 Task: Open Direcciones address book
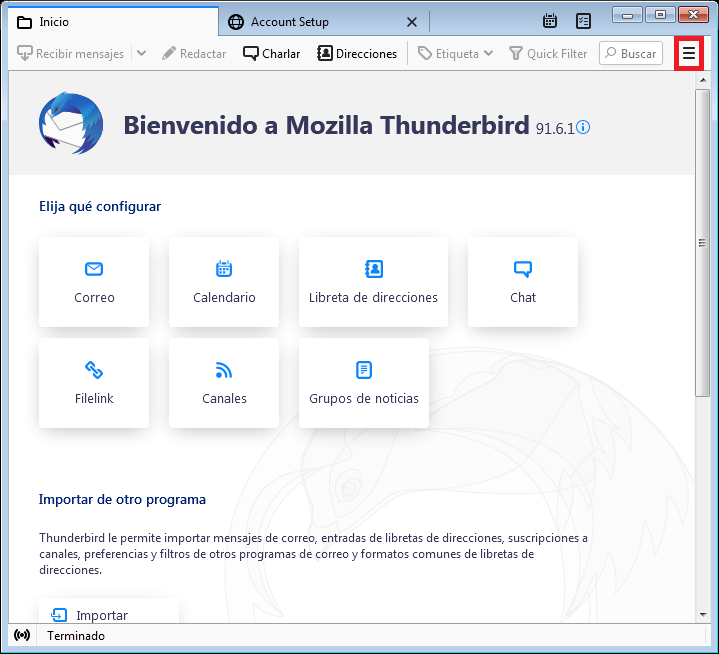357,54
